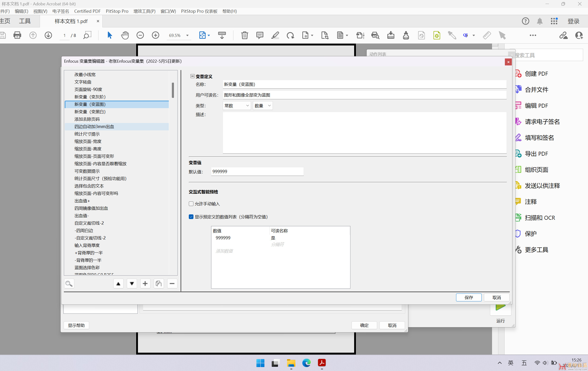This screenshot has width=588, height=371.
Task: Click the 默认值 input field
Action: [x=257, y=171]
